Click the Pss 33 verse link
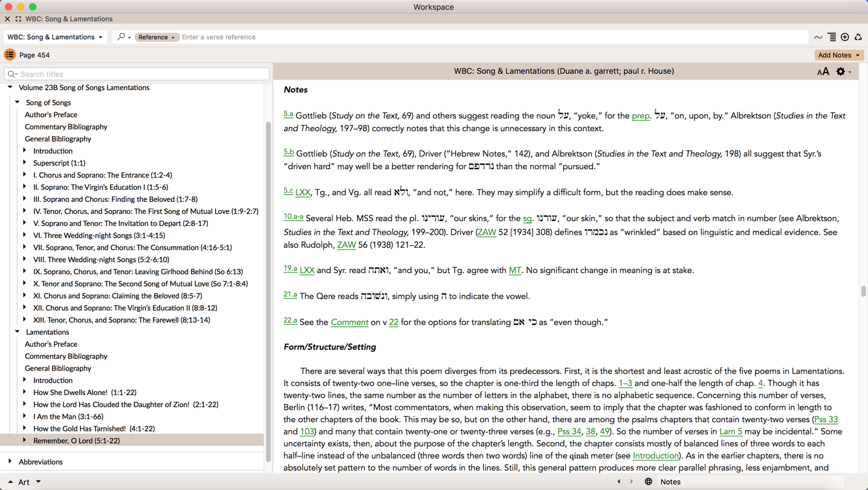868x490 pixels. tap(826, 419)
